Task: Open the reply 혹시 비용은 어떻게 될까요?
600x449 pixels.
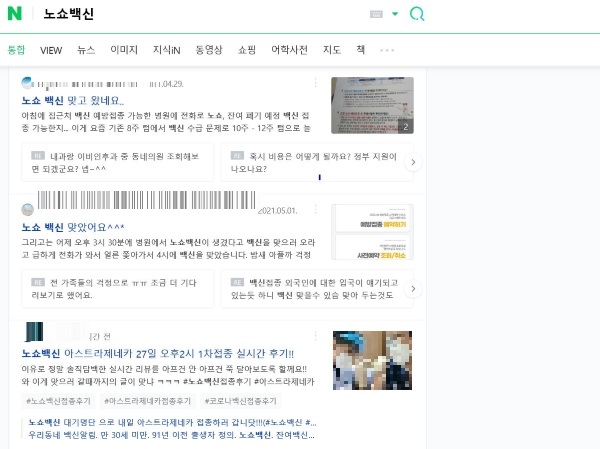Action: pyautogui.click(x=317, y=162)
